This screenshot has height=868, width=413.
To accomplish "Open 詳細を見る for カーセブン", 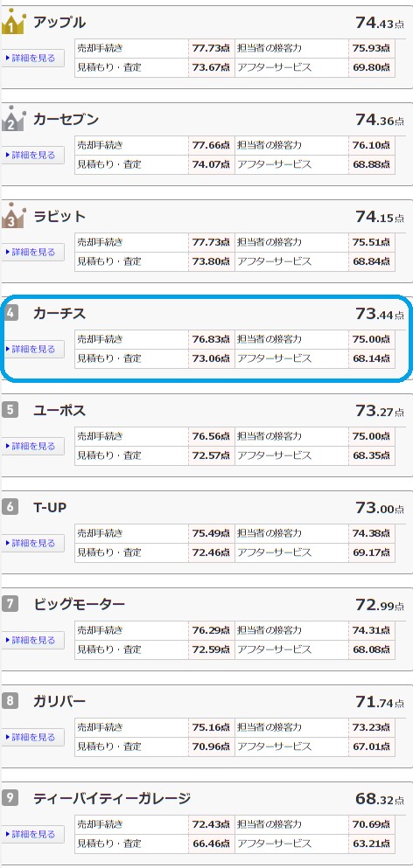I will coord(32,155).
